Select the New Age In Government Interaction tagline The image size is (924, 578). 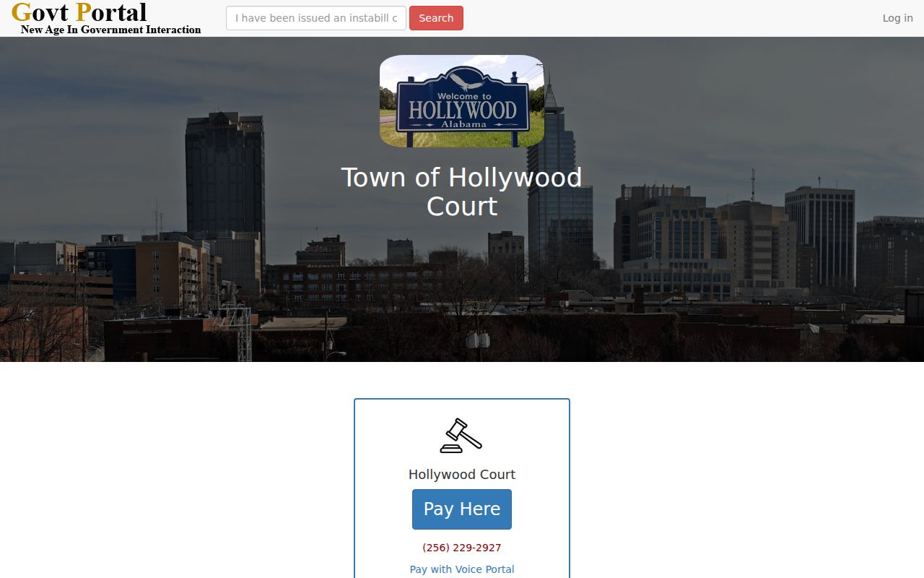[111, 30]
